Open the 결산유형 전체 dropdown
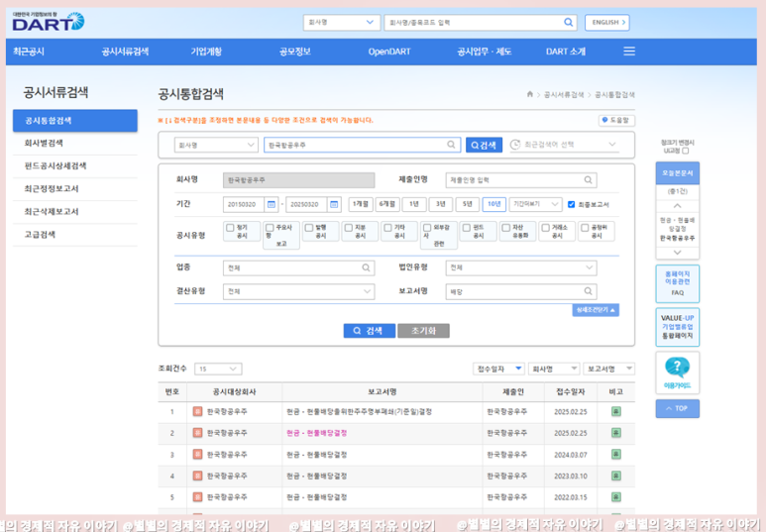Screen dimensions: 766x532 [298, 291]
